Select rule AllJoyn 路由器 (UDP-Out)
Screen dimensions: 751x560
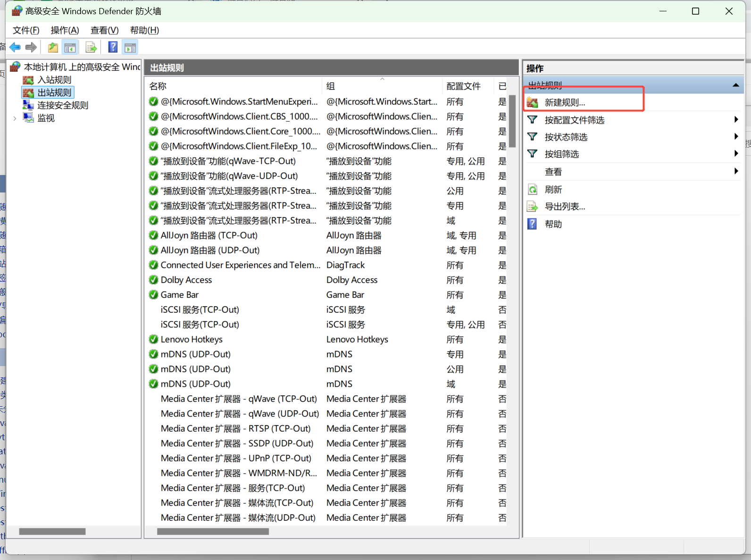[x=210, y=251]
